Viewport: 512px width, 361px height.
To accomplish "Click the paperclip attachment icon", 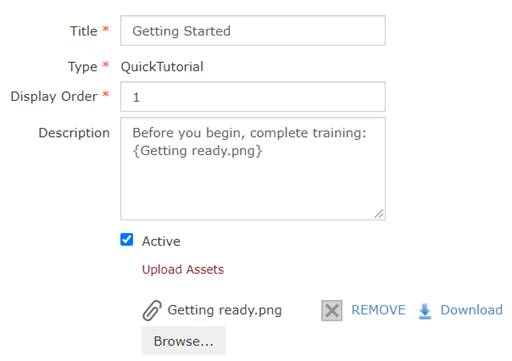I will (152, 310).
